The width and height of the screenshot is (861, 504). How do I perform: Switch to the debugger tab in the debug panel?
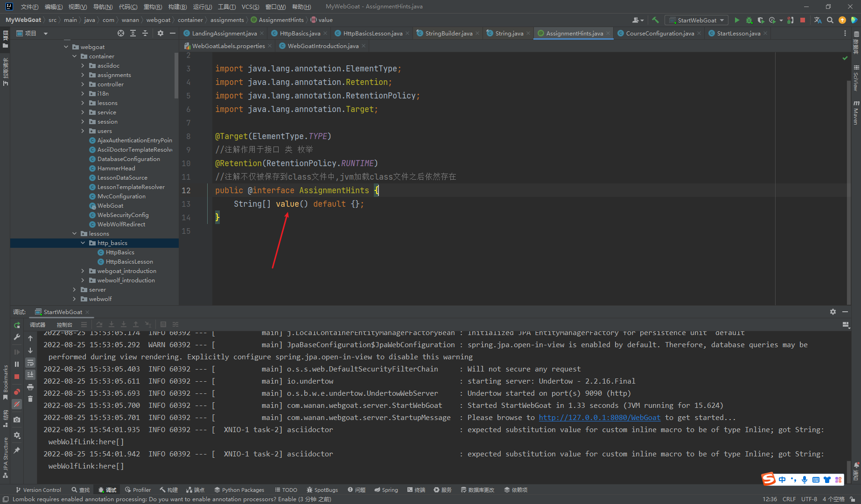[x=38, y=325]
